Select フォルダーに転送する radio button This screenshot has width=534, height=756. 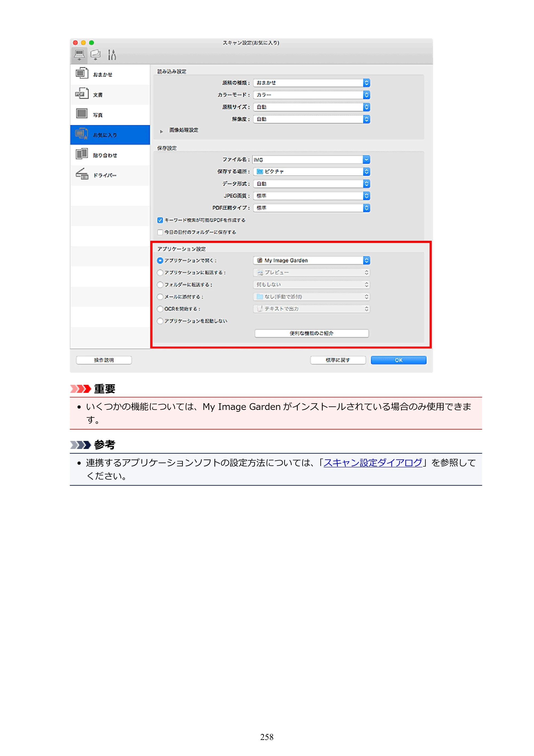point(160,285)
